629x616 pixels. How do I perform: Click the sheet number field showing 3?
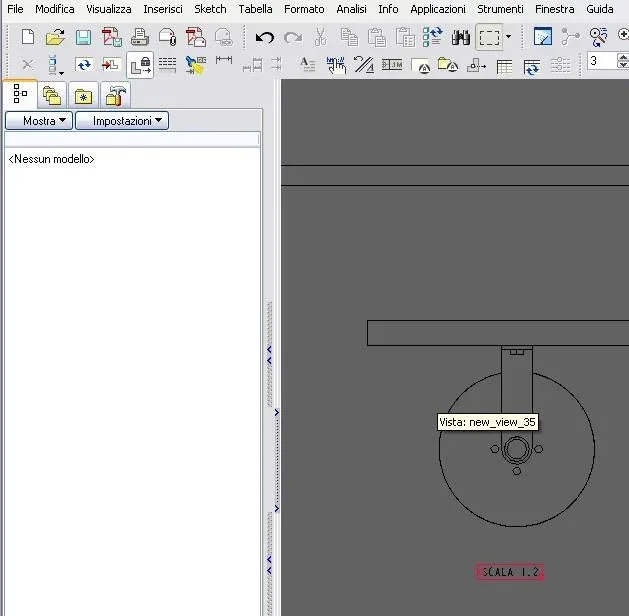click(602, 61)
